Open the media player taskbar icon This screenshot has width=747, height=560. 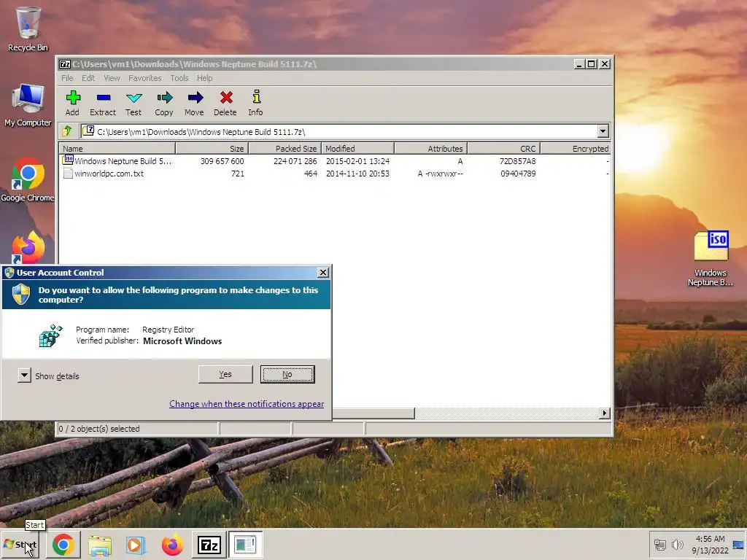(136, 544)
